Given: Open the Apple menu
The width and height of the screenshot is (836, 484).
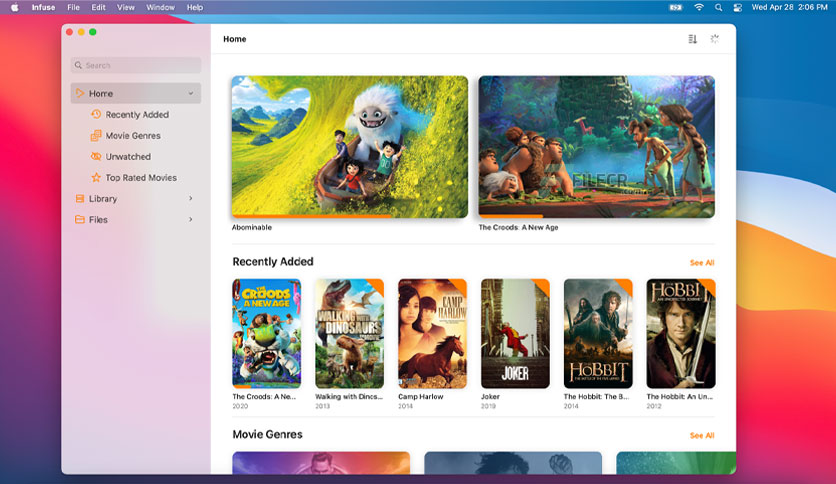Looking at the screenshot, I should (x=14, y=7).
